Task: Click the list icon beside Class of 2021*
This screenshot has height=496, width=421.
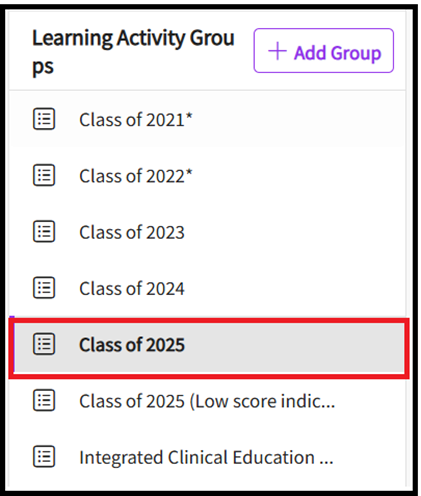Action: (x=44, y=119)
